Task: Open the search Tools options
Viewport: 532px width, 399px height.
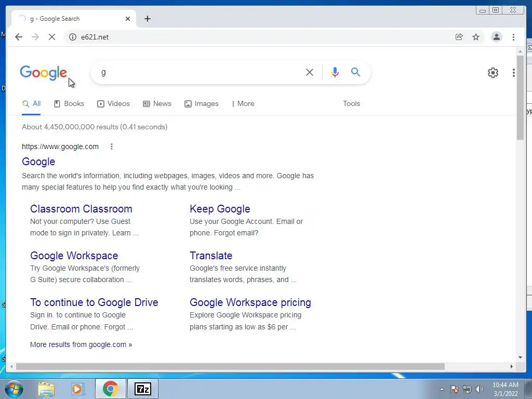Action: 351,104
